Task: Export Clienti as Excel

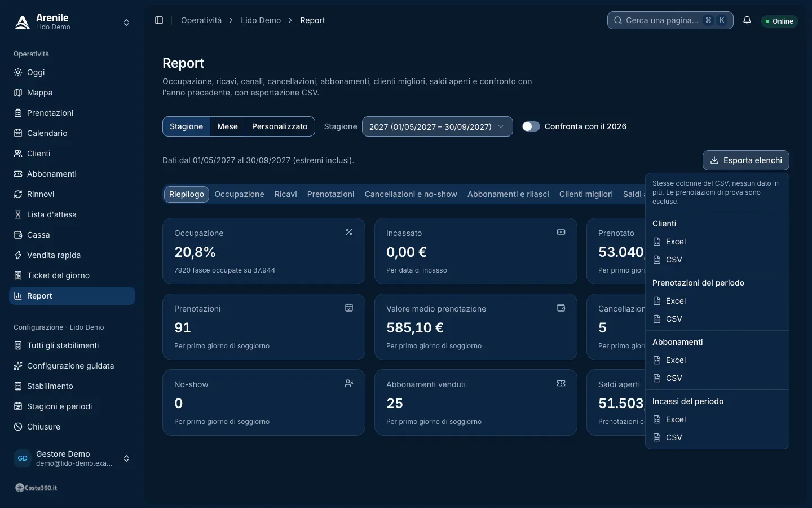Action: point(717,242)
